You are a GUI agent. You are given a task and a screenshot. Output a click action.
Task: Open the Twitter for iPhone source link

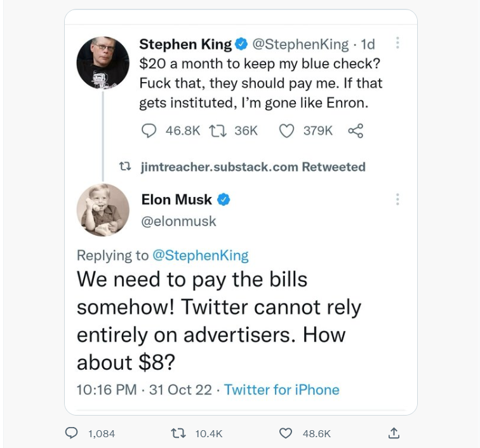pos(282,390)
